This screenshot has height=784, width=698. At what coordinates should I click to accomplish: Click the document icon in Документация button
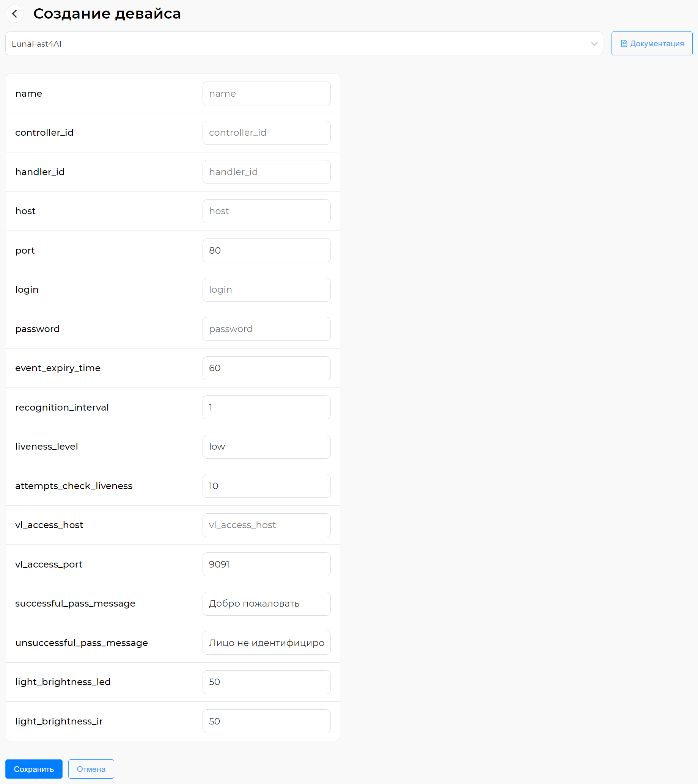pos(624,44)
